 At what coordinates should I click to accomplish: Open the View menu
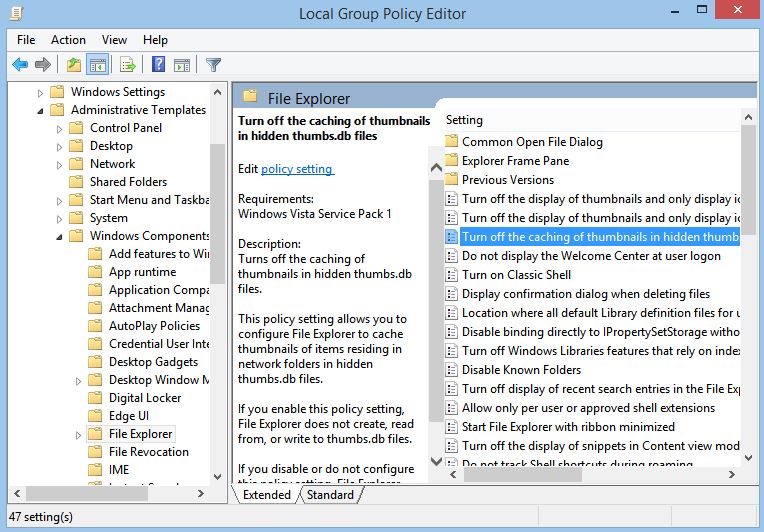point(115,40)
